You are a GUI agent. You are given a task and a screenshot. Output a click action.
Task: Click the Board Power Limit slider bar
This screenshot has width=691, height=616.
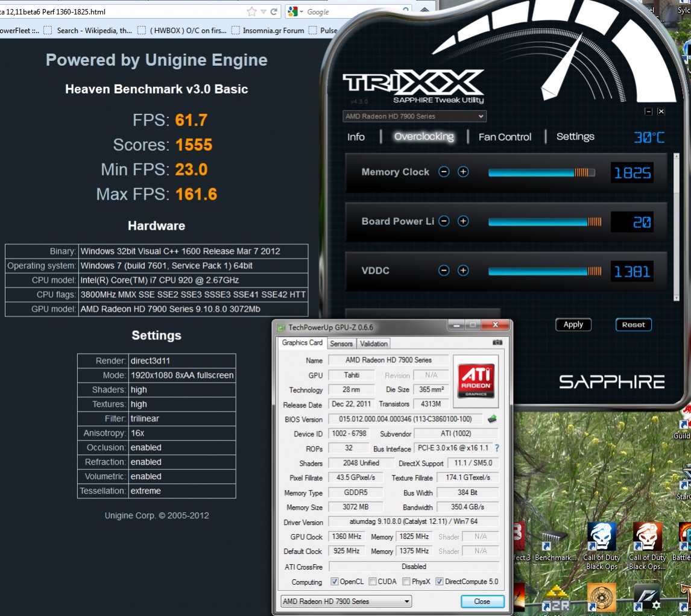(544, 222)
